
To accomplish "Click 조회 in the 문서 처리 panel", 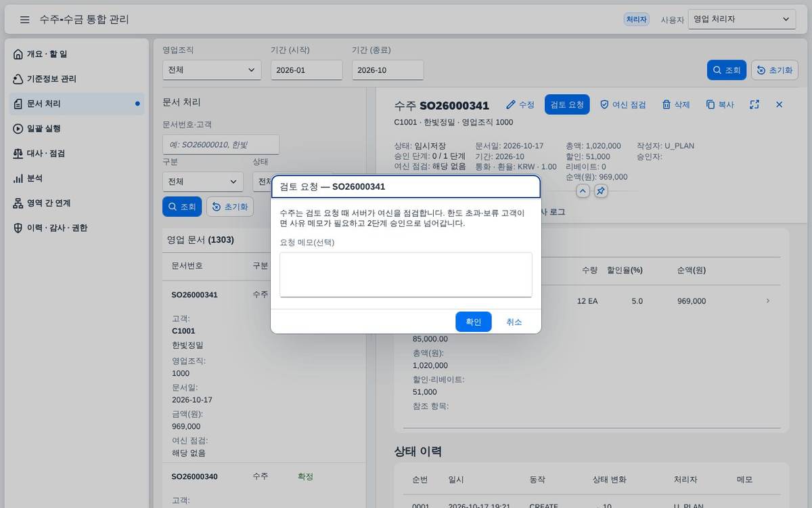I will [182, 207].
